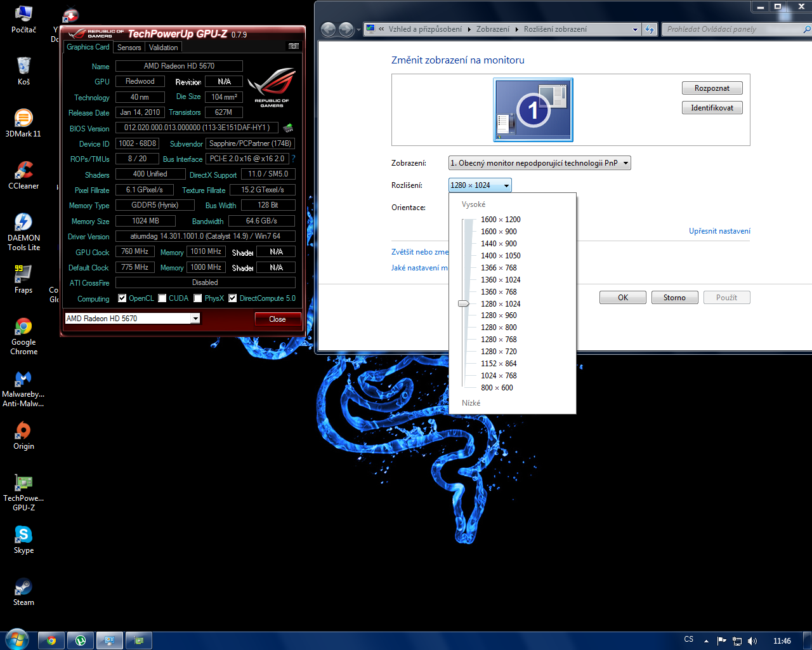812x650 pixels.
Task: Switch to the Validation tab in GPU-Z
Action: [x=164, y=48]
